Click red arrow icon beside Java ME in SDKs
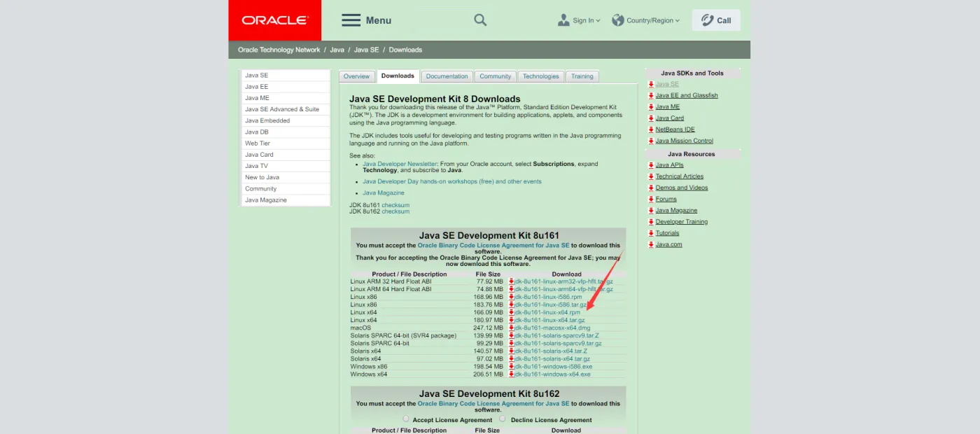The width and height of the screenshot is (980, 434). coord(651,107)
